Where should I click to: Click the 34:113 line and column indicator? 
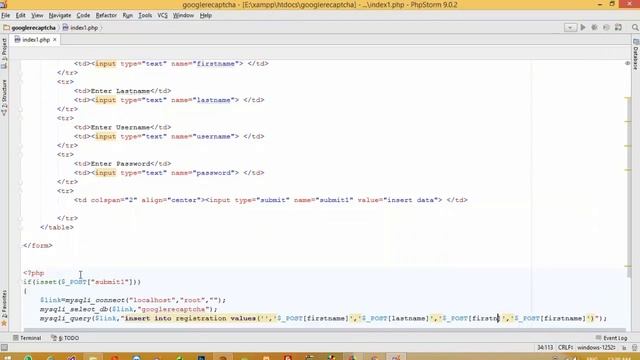click(545, 348)
